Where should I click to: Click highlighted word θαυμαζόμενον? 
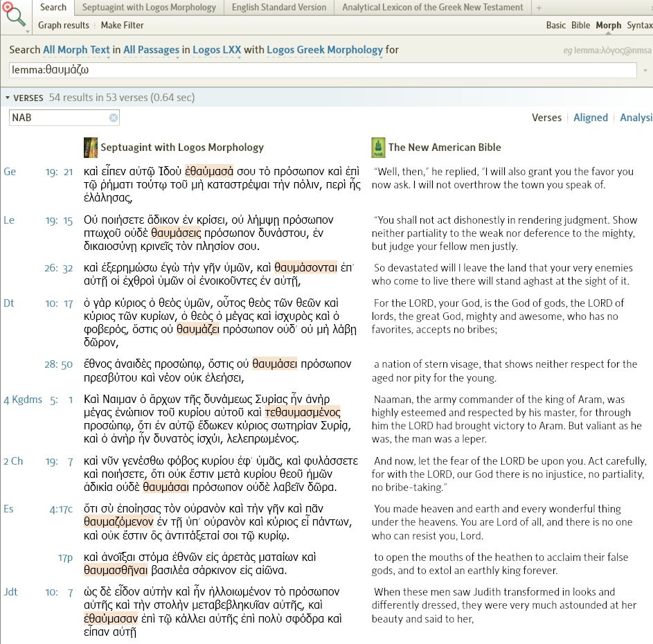(x=118, y=522)
